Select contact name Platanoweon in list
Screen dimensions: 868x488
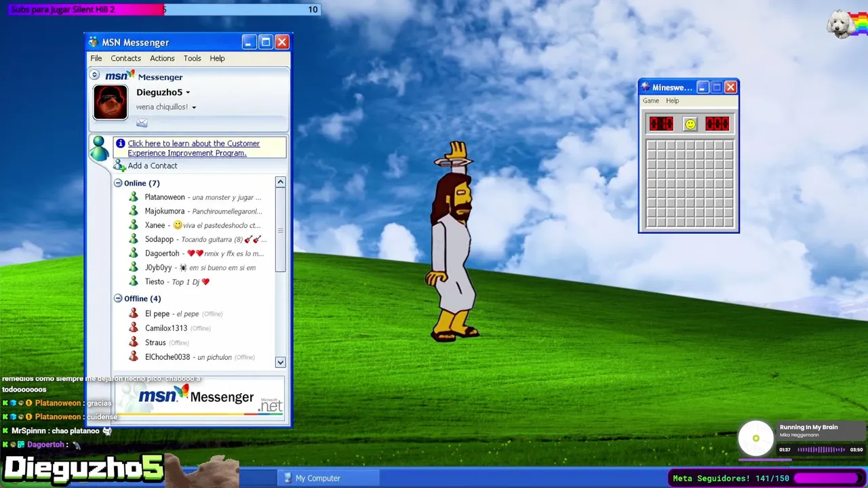click(x=165, y=197)
